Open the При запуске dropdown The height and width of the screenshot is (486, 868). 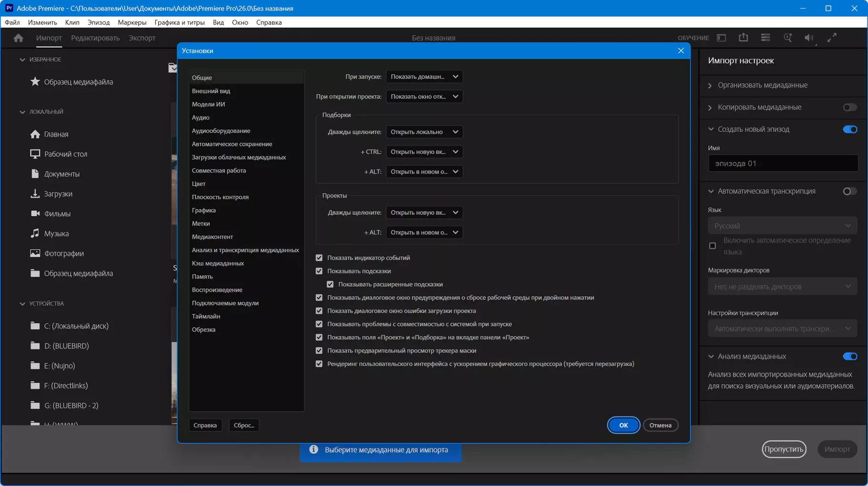[x=424, y=77]
